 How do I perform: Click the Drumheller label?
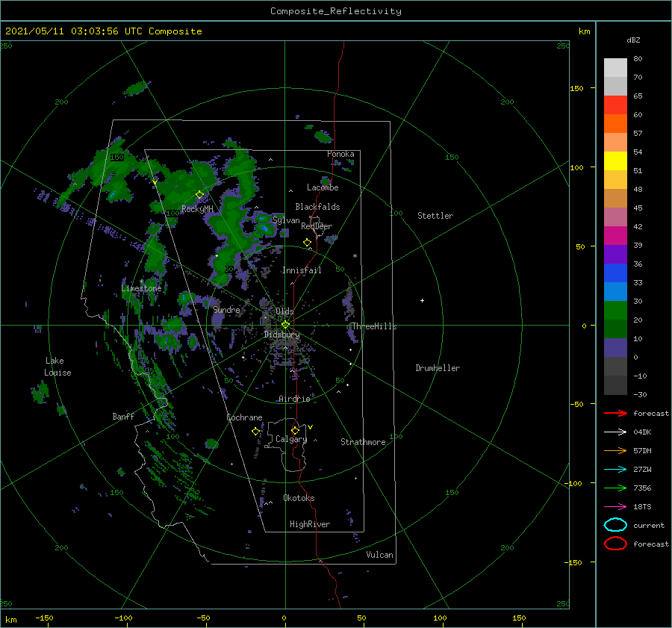point(438,368)
